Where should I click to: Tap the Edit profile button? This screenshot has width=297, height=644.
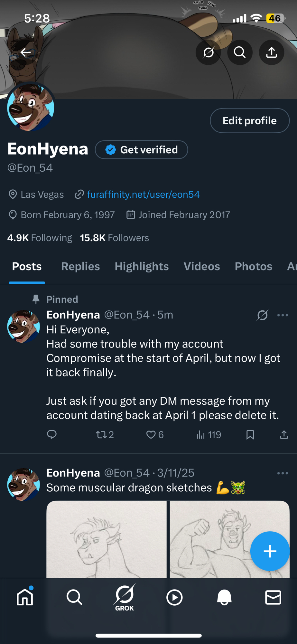point(250,120)
